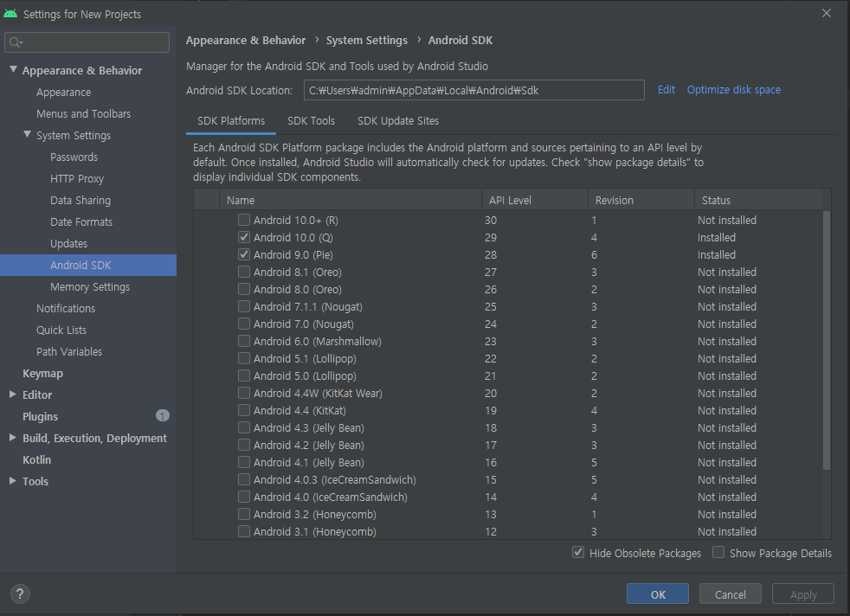
Task: Open Memory Settings page
Action: tap(90, 286)
